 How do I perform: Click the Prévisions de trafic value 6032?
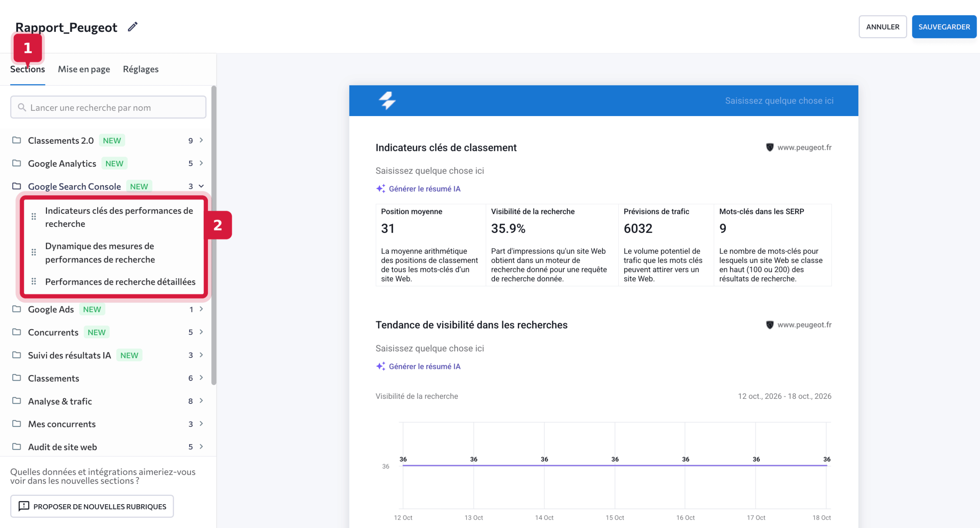pyautogui.click(x=638, y=228)
